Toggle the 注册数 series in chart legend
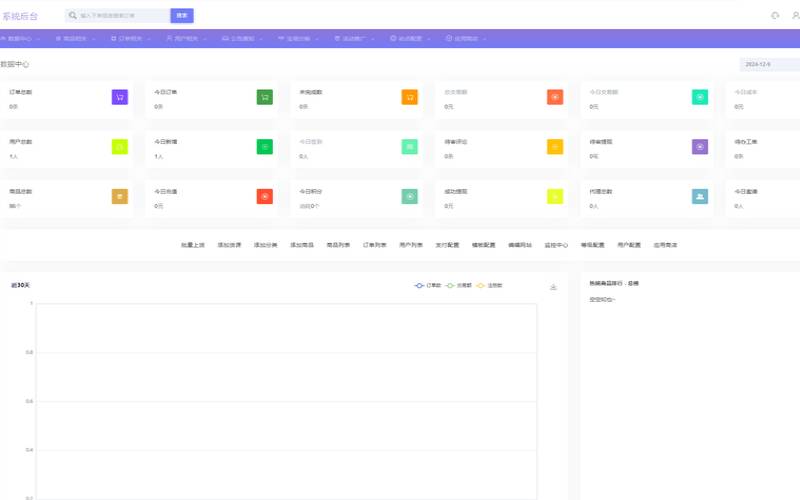The height and width of the screenshot is (500, 800). (x=489, y=286)
